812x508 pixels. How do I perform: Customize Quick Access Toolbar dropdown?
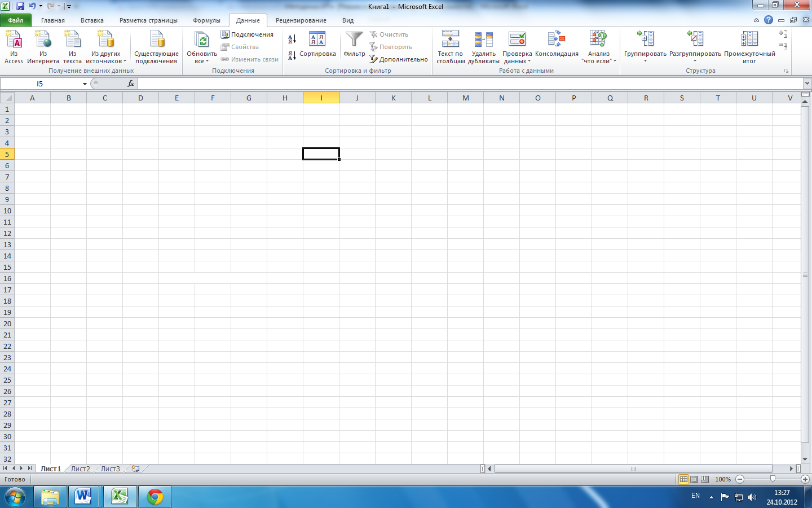[x=69, y=6]
